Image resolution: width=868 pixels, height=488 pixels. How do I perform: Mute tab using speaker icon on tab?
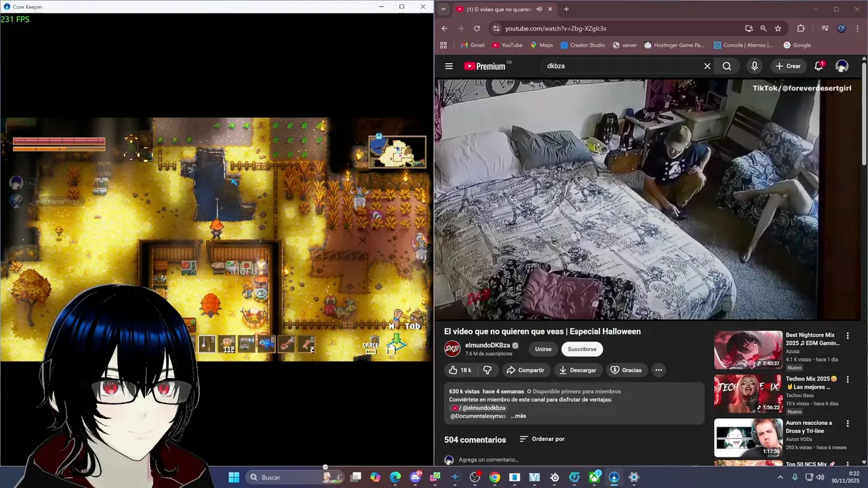pos(538,9)
